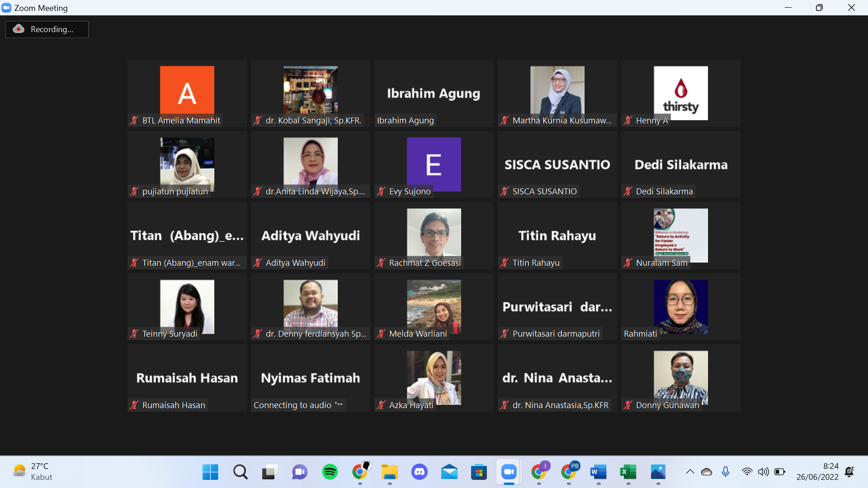Select Martha Kurnia Kusumaw video thumbnail
Viewport: 868px width, 488px height.
pyautogui.click(x=557, y=90)
